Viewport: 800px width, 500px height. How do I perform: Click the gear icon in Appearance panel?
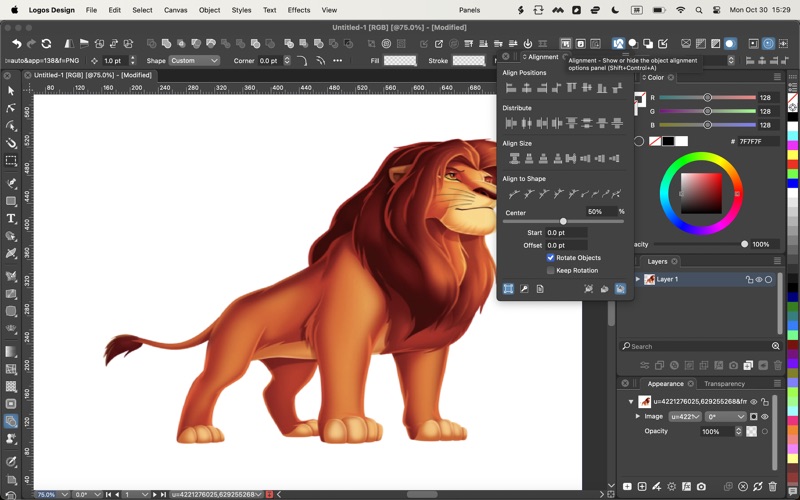pyautogui.click(x=671, y=487)
